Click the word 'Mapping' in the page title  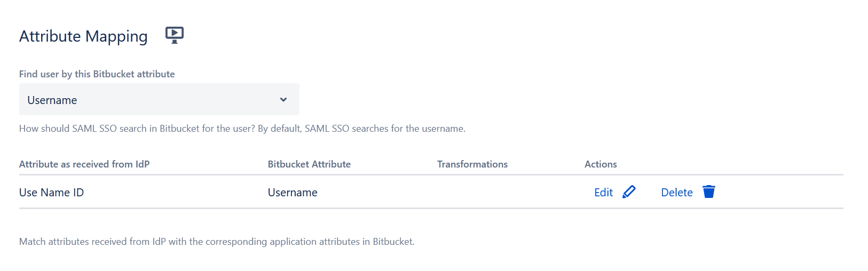click(x=116, y=36)
